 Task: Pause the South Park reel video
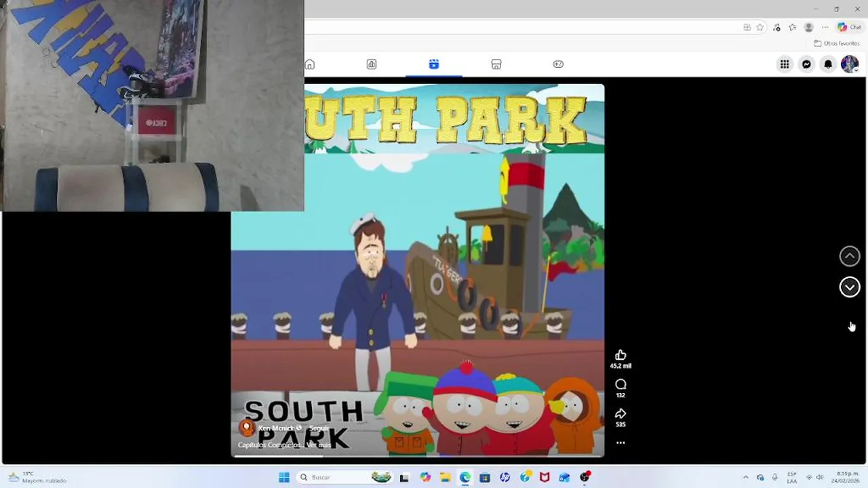point(418,271)
